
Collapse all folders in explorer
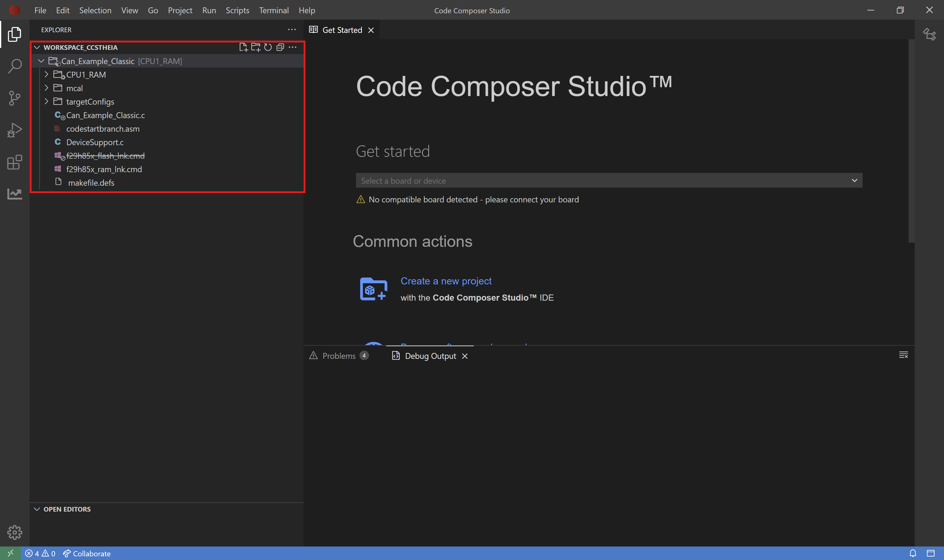(280, 47)
